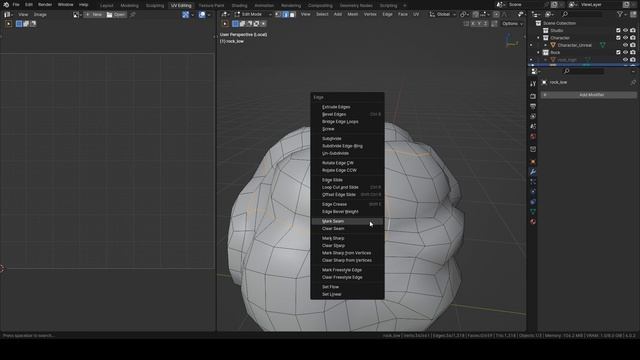The width and height of the screenshot is (640, 360).
Task: Click the properties editor search field
Action: tap(584, 71)
